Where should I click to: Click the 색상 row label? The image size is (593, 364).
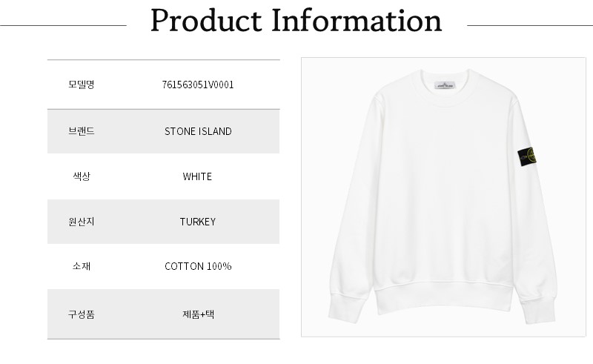click(x=81, y=176)
